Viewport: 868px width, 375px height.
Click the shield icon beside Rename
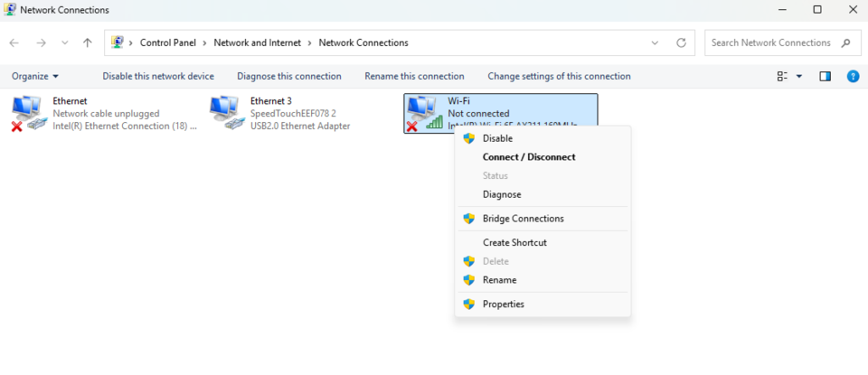click(469, 280)
